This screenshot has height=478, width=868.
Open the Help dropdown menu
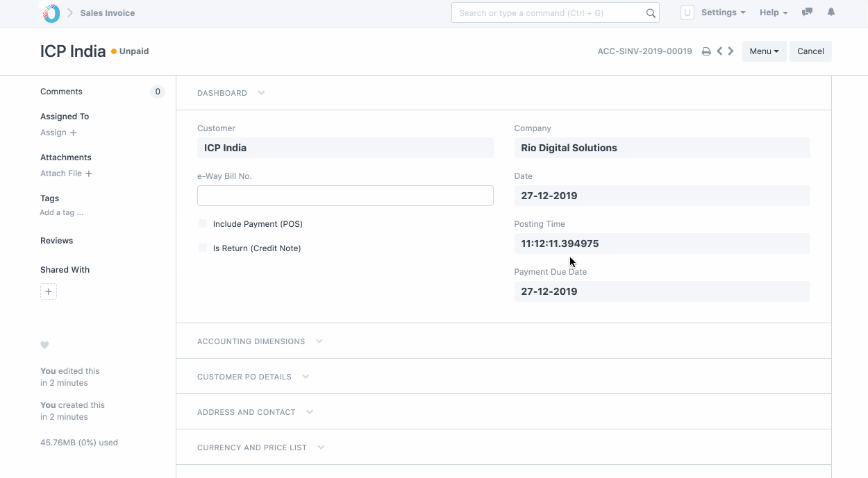pyautogui.click(x=774, y=12)
